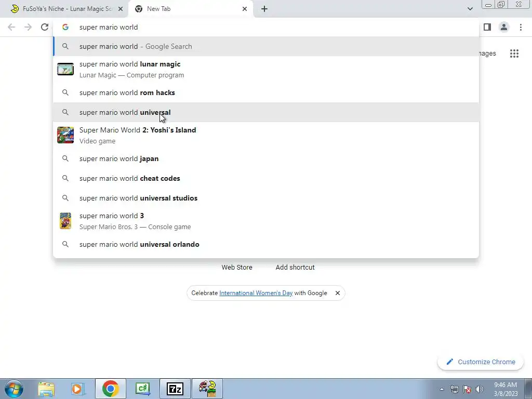Go back using the back arrow
The width and height of the screenshot is (532, 399).
coord(11,27)
